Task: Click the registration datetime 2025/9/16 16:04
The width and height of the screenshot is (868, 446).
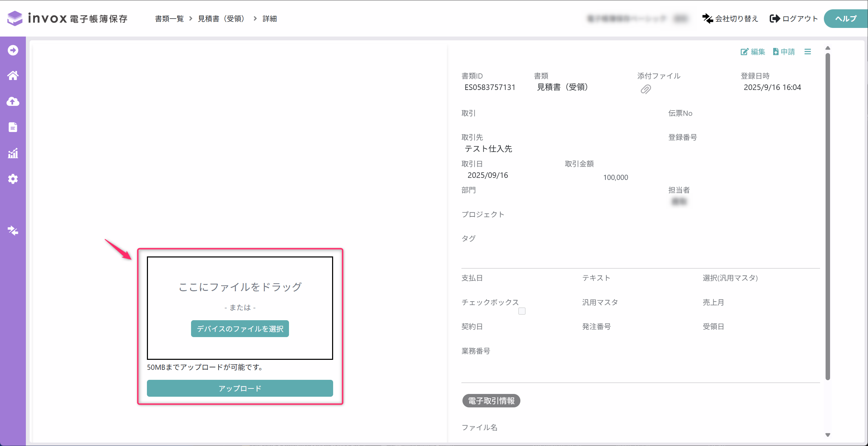Action: click(772, 87)
